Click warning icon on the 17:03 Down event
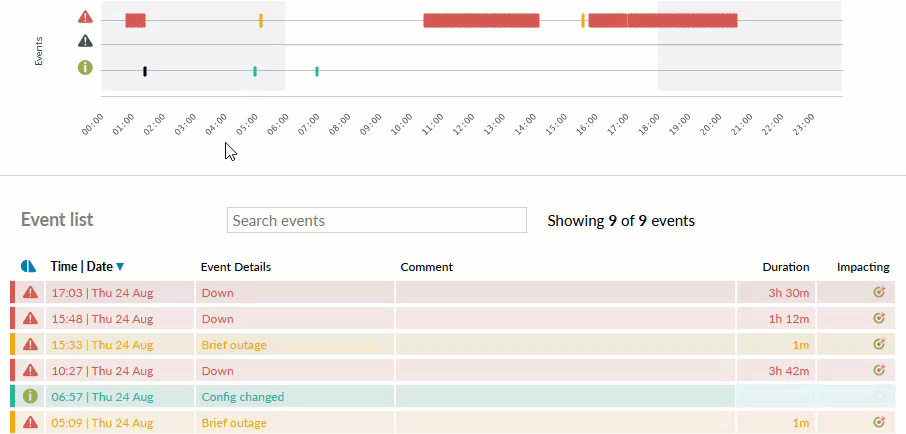This screenshot has width=906, height=434. (x=31, y=292)
